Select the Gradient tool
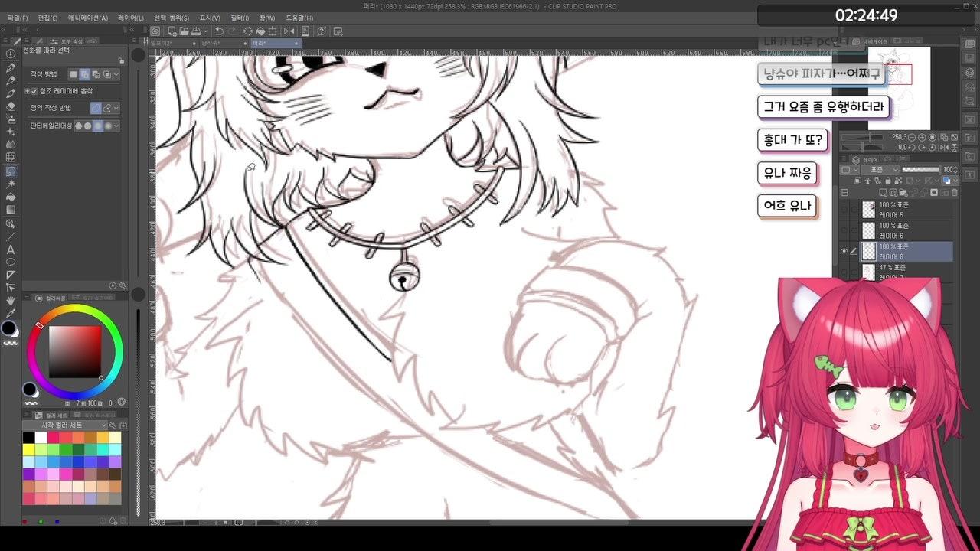 pyautogui.click(x=11, y=210)
